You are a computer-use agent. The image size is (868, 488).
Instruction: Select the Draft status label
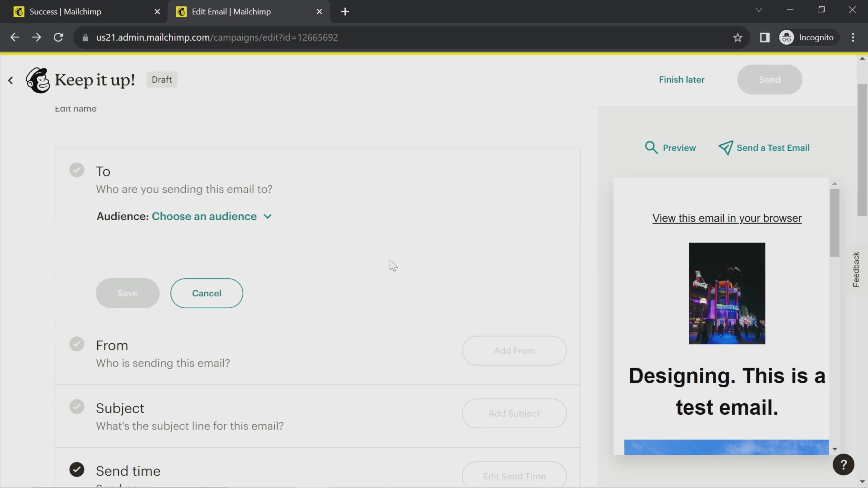[162, 79]
